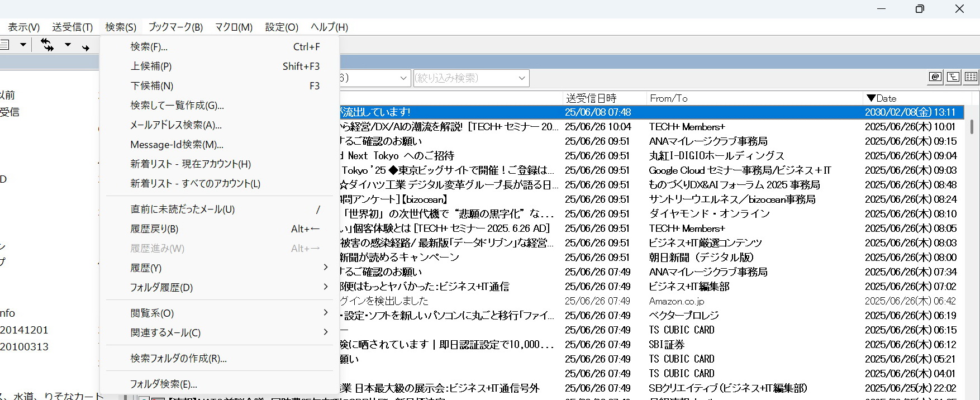The width and height of the screenshot is (980, 400).
Task: Open the 絞り込み検索 filter combo box
Action: [x=470, y=78]
